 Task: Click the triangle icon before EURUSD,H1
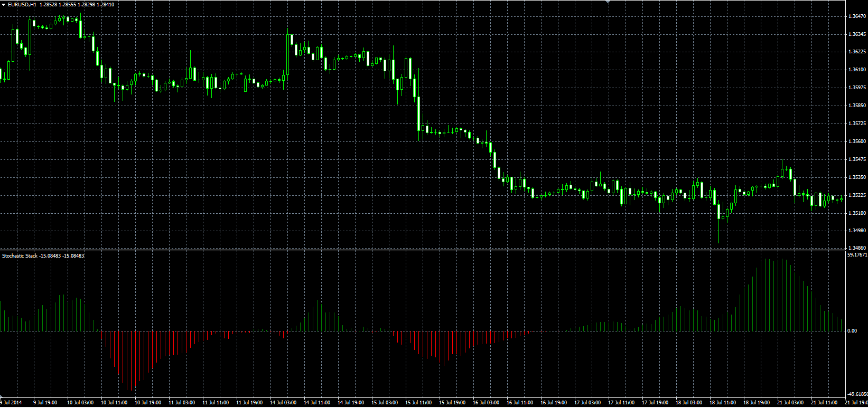(x=3, y=5)
